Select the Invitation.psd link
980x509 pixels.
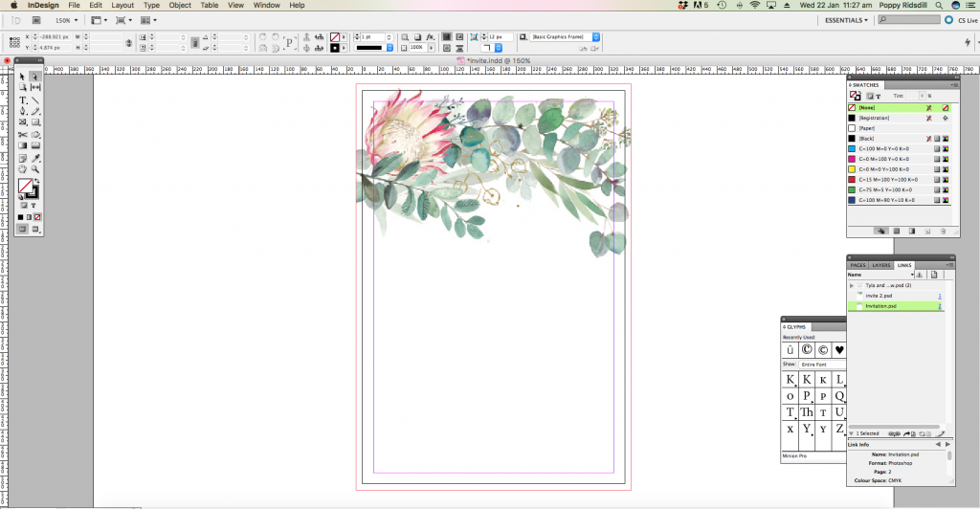point(880,306)
